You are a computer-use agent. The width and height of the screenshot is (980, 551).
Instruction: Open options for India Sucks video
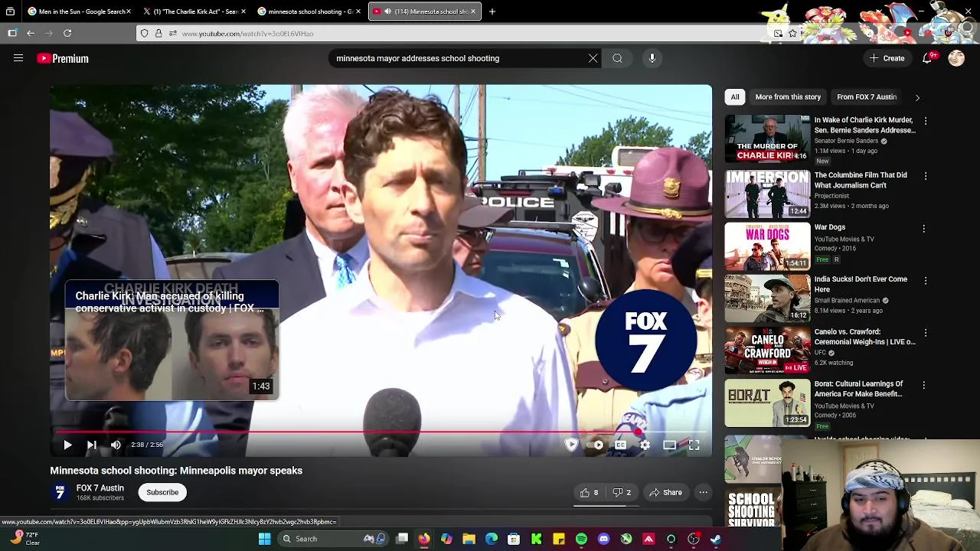pyautogui.click(x=925, y=280)
